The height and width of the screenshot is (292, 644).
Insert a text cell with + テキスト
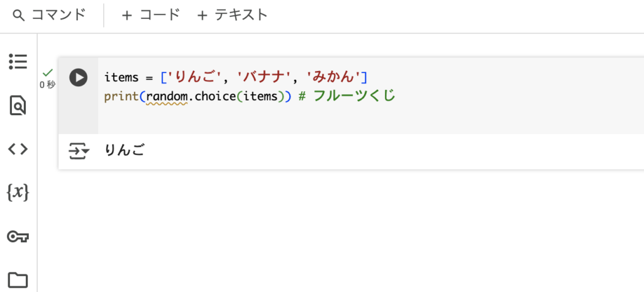[x=233, y=16]
